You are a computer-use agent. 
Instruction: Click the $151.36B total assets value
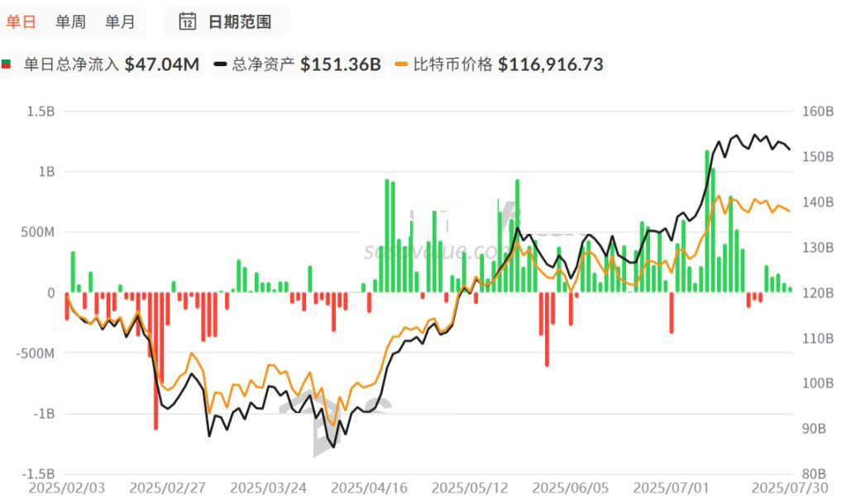(341, 64)
